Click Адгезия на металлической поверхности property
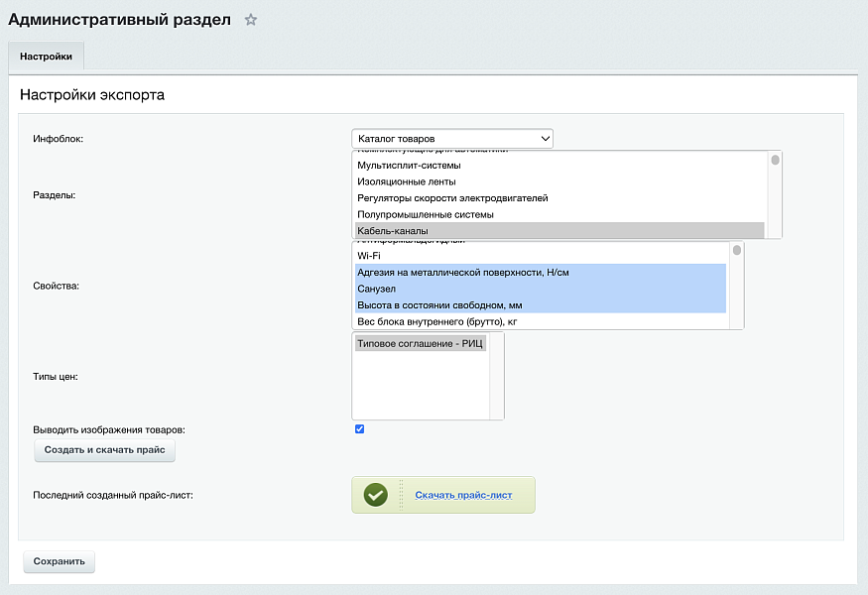This screenshot has width=868, height=595. 463,272
